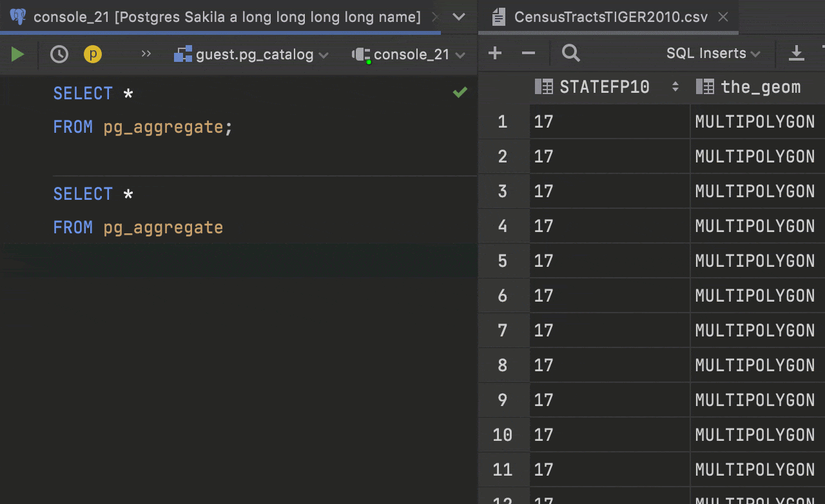Show hidden toolbar items via double chevron

[146, 54]
